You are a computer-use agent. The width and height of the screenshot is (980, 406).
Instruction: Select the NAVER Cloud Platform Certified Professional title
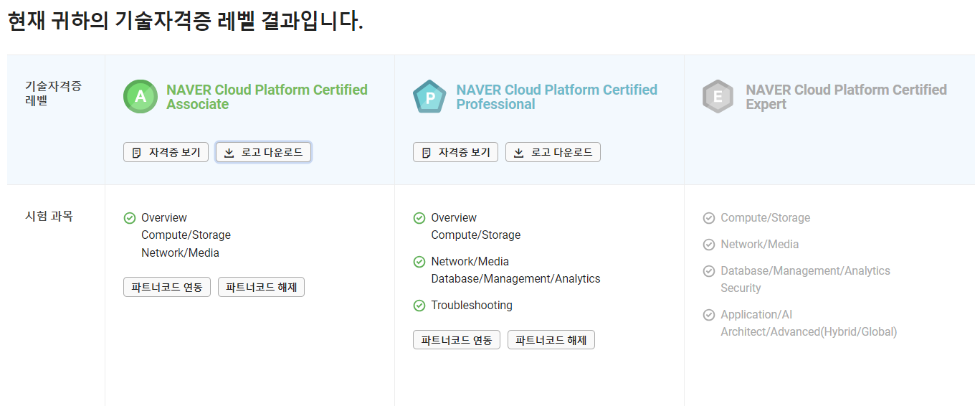click(x=556, y=97)
